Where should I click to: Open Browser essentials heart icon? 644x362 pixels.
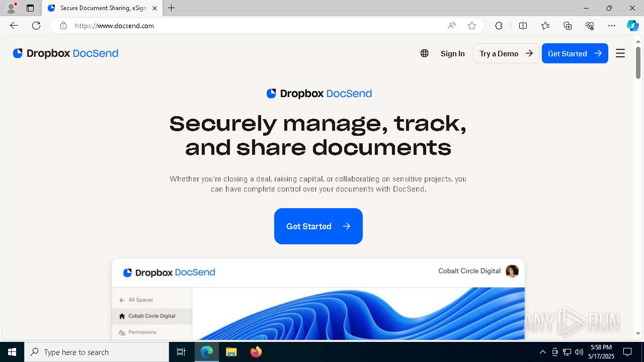[590, 26]
